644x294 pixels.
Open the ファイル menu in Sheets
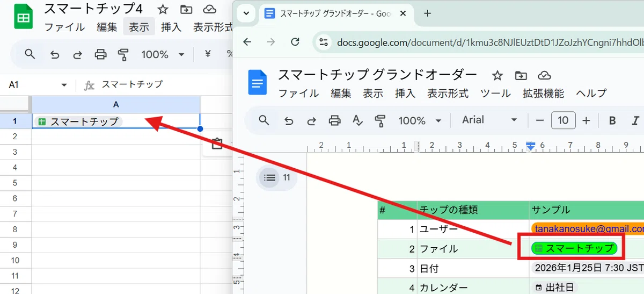pyautogui.click(x=64, y=27)
